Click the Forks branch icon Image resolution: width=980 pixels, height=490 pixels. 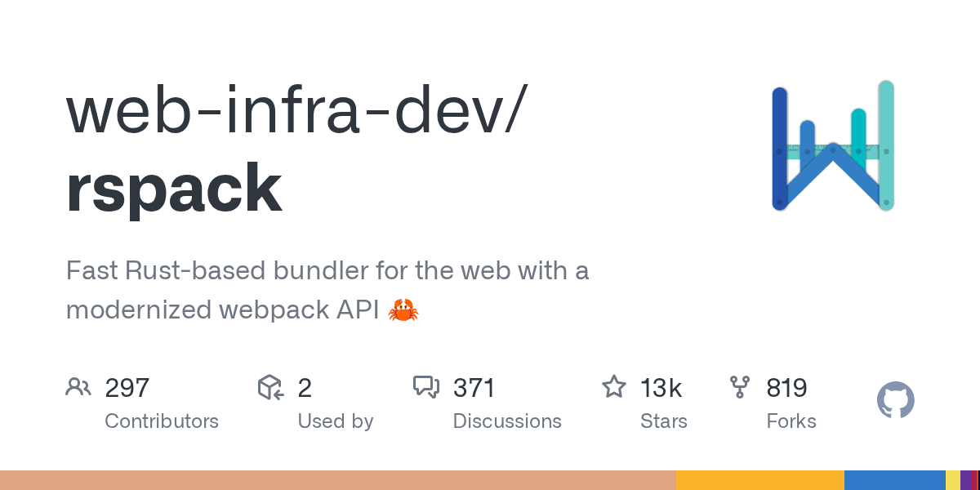[x=740, y=387]
